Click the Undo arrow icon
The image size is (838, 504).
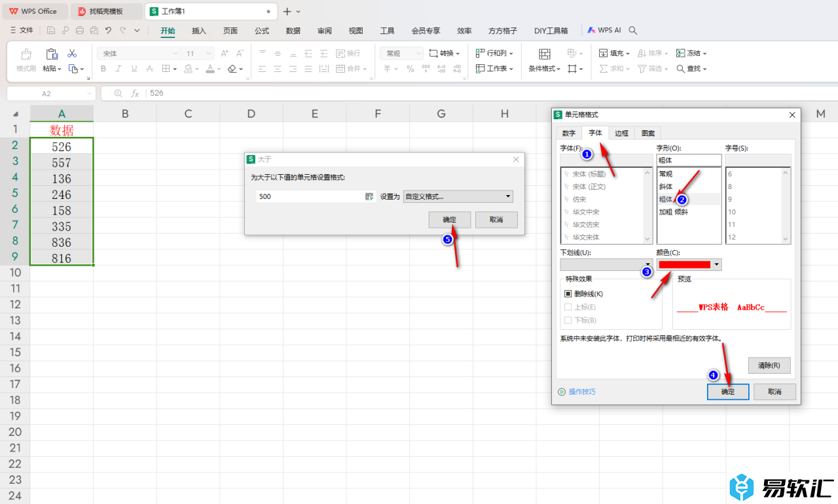coord(109,30)
